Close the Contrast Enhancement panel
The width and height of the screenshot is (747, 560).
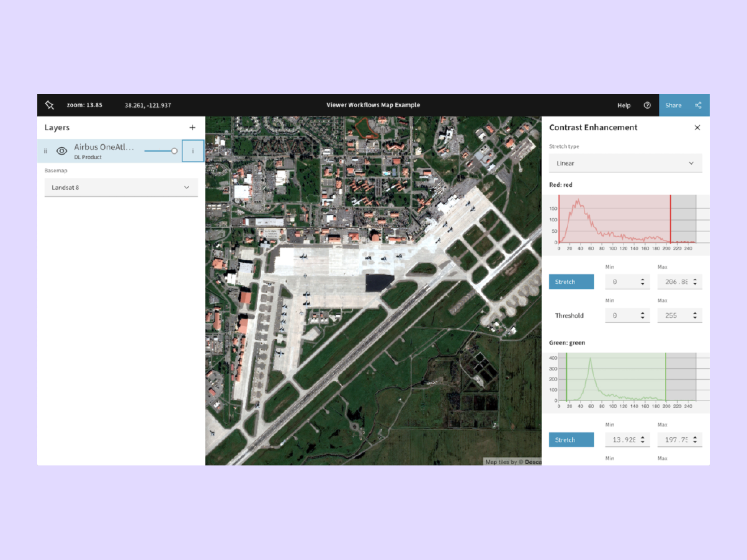pyautogui.click(x=697, y=128)
